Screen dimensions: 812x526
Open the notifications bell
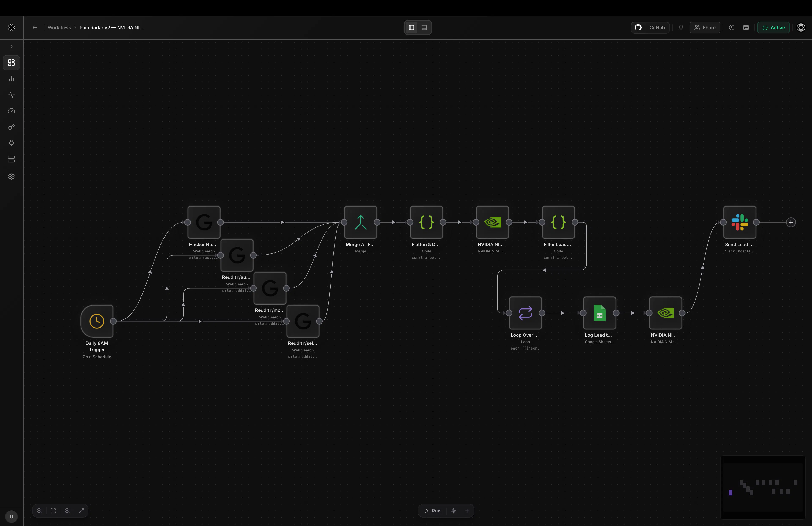point(681,27)
